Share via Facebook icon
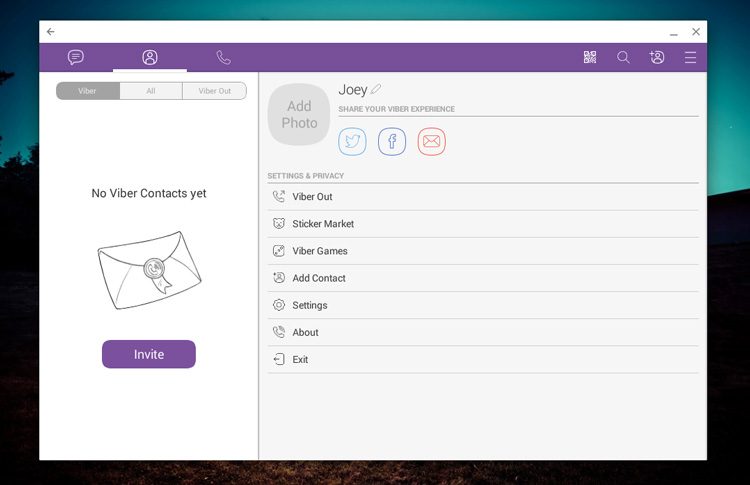Viewport: 750px width, 485px height. [392, 142]
